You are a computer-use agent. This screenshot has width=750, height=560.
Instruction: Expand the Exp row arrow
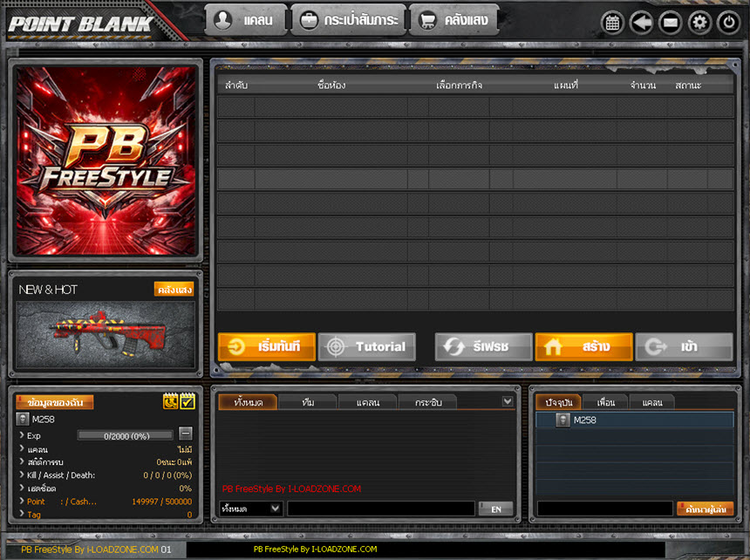pyautogui.click(x=22, y=435)
